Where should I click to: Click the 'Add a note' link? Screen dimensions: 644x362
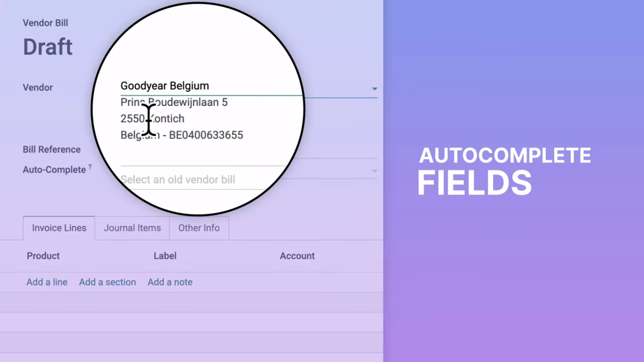pos(170,282)
